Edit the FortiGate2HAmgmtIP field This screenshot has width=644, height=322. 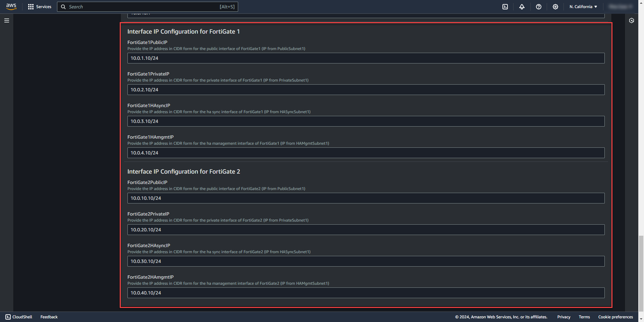pyautogui.click(x=366, y=293)
